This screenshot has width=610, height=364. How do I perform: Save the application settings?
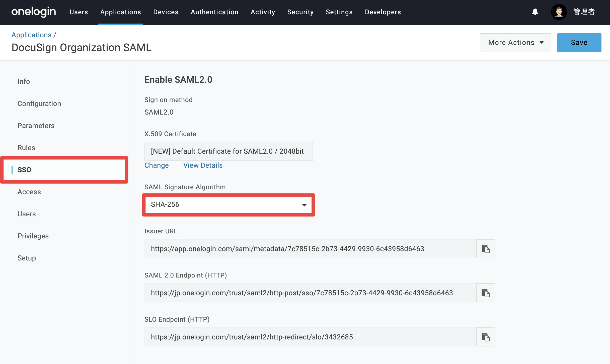pyautogui.click(x=579, y=43)
